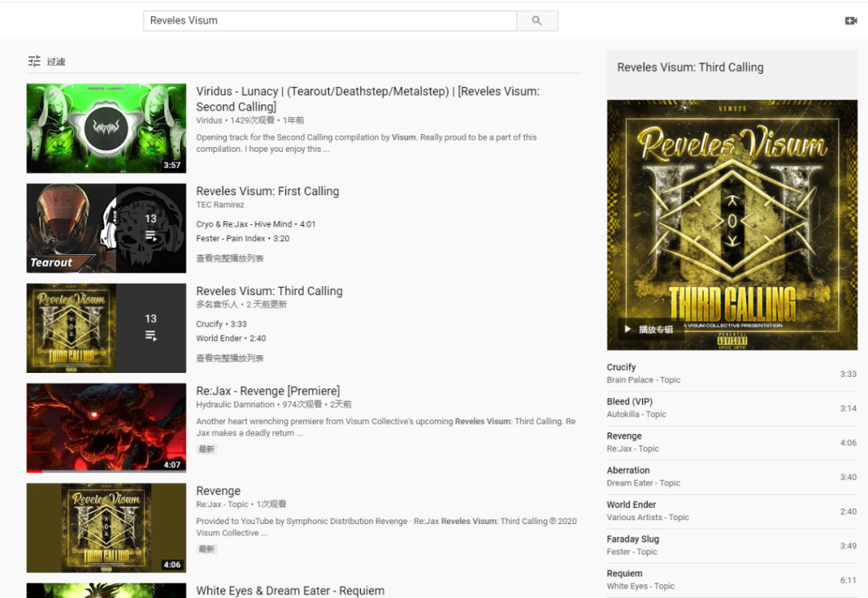868x598 pixels.
Task: Open sidebar heading Reveles Visum: Third Calling
Action: [x=690, y=68]
